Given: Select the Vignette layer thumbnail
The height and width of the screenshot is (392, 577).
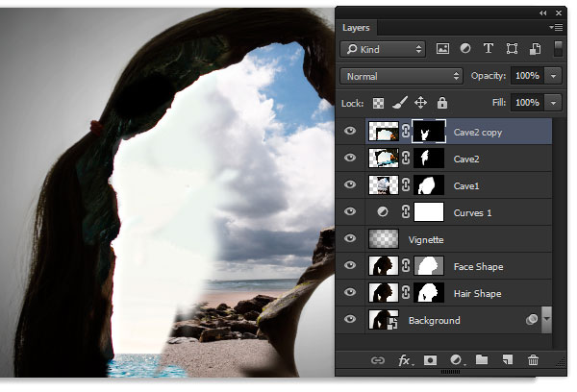Looking at the screenshot, I should pyautogui.click(x=384, y=238).
